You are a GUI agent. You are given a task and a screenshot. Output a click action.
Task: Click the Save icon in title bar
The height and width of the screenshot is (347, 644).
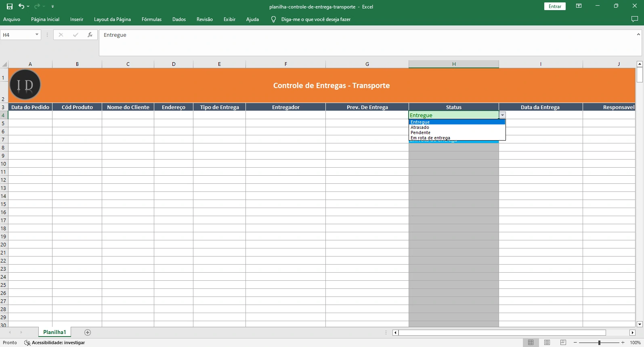[10, 6]
